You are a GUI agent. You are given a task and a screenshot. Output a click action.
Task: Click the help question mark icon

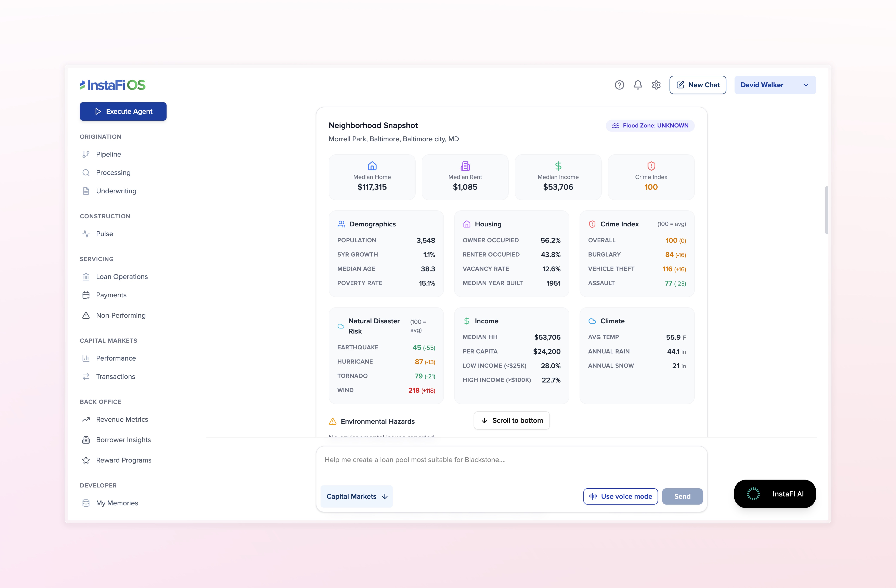[x=619, y=85]
